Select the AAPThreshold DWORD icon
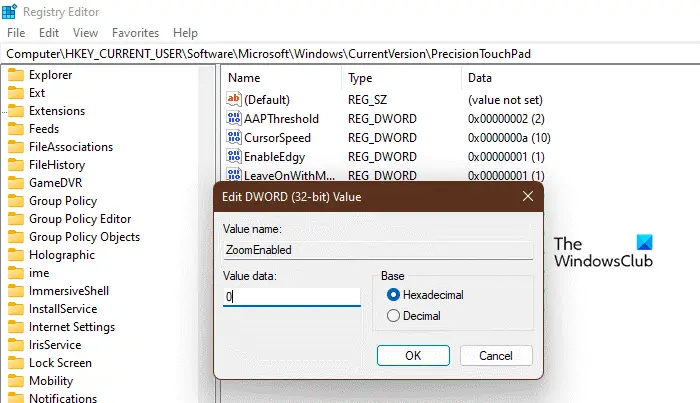Image resolution: width=700 pixels, height=403 pixels. (x=233, y=118)
